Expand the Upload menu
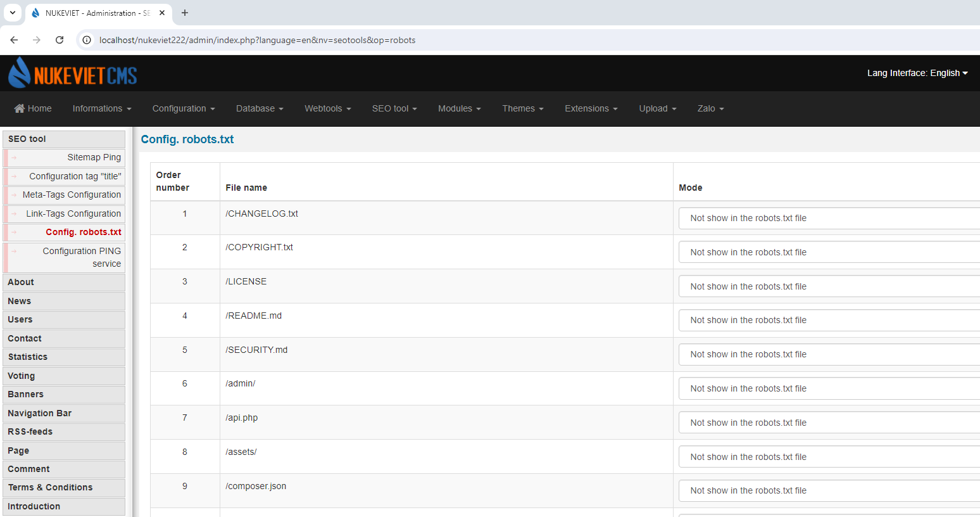This screenshot has width=980, height=517. (658, 108)
